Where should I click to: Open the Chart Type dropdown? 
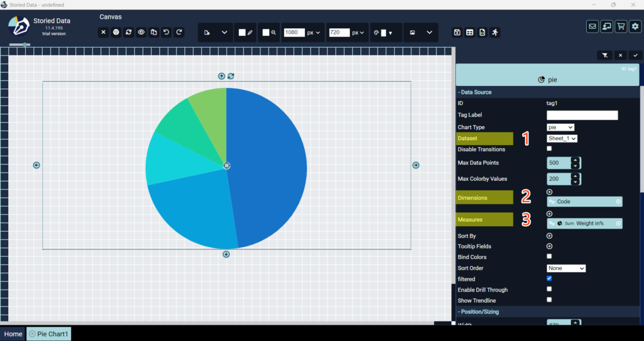[x=560, y=127]
